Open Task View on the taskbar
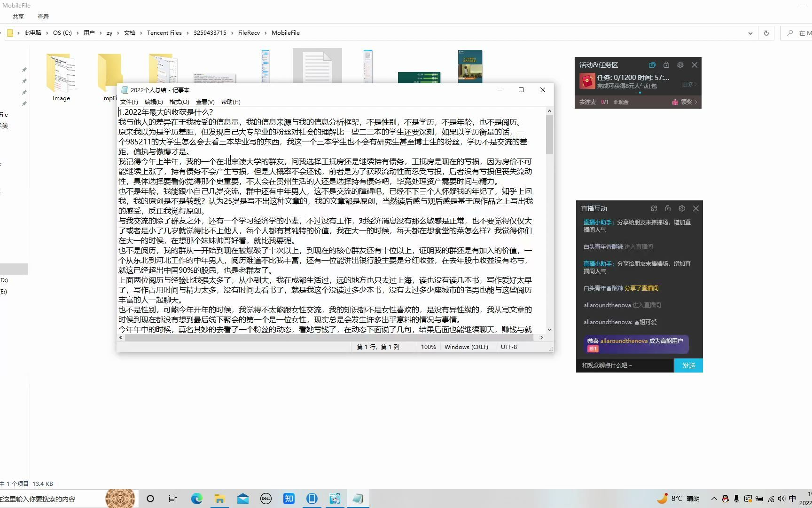This screenshot has height=508, width=812. tap(173, 499)
